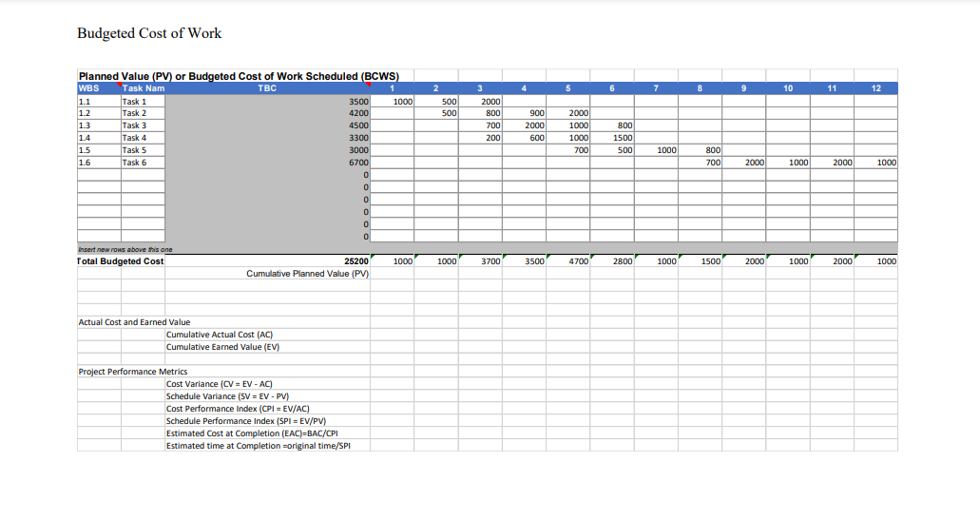Image resolution: width=980 pixels, height=519 pixels.
Task: Select Task 2 period 4 value 900
Action: 525,113
